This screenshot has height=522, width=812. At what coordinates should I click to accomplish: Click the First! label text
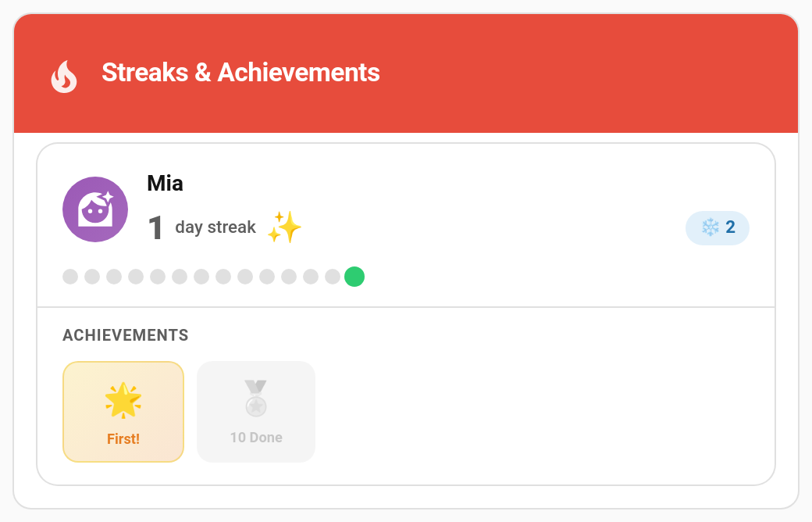[123, 438]
